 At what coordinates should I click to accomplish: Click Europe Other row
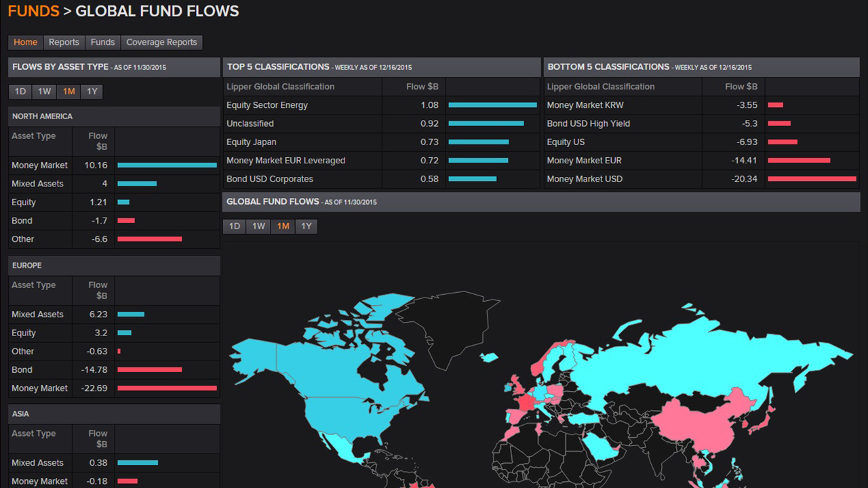114,351
